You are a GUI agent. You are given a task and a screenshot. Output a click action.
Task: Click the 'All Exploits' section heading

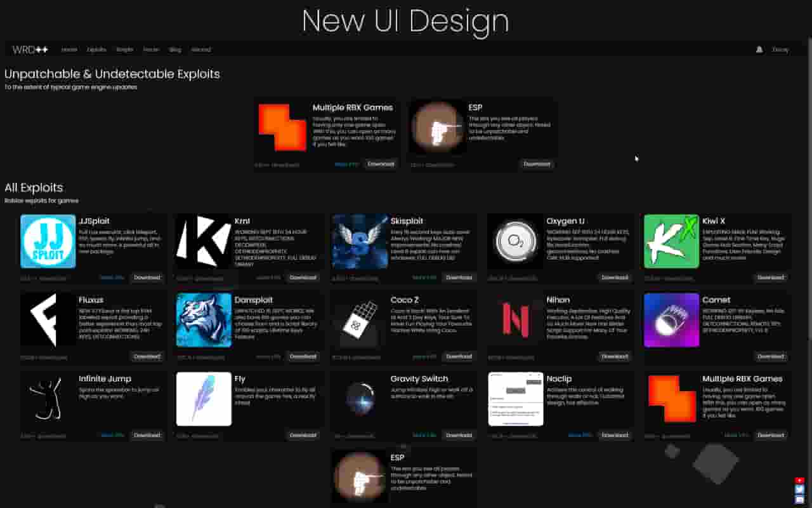[34, 187]
